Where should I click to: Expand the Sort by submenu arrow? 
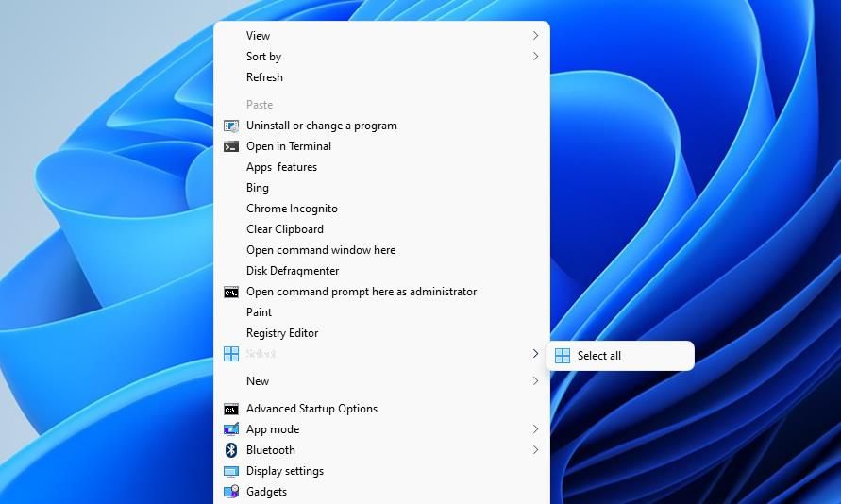pyautogui.click(x=535, y=57)
